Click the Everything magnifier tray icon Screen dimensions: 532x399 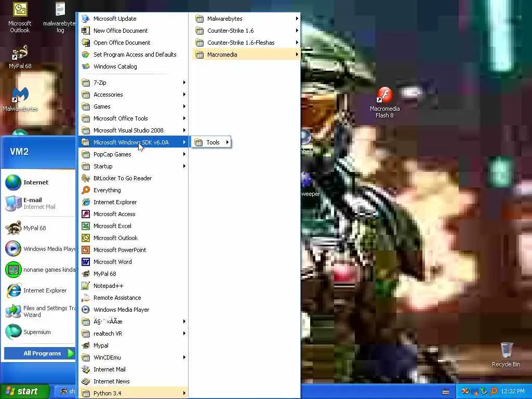[494, 391]
